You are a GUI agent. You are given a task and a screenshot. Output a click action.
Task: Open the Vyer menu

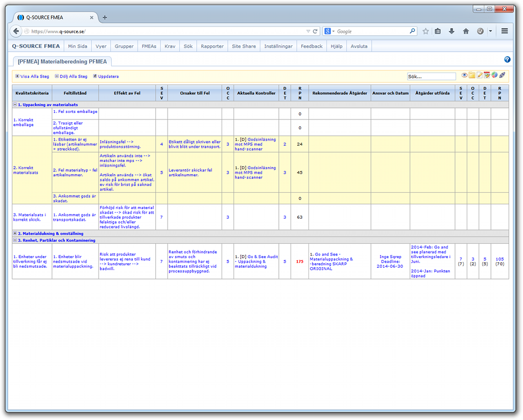point(101,46)
